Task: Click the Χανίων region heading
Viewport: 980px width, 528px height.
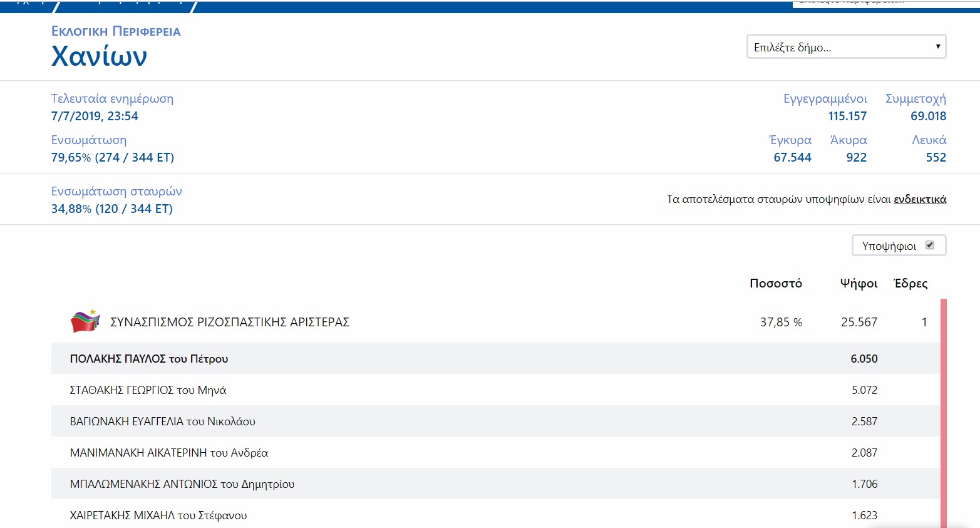Action: click(x=99, y=56)
